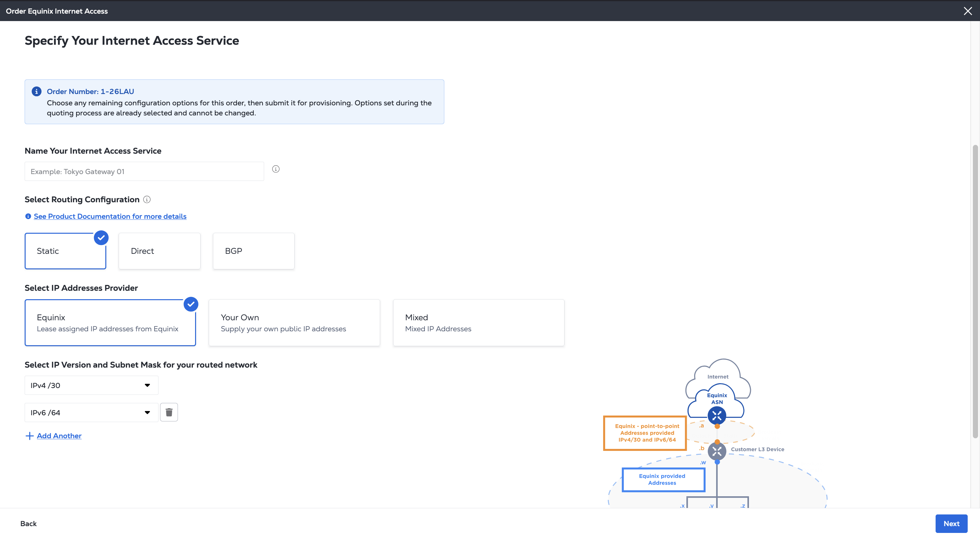980x542 pixels.
Task: Click the Order Number info icon in banner
Action: [37, 91]
